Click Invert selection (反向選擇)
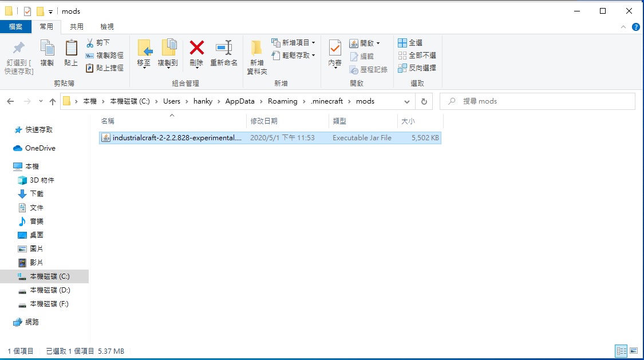644x360 pixels. [x=417, y=68]
